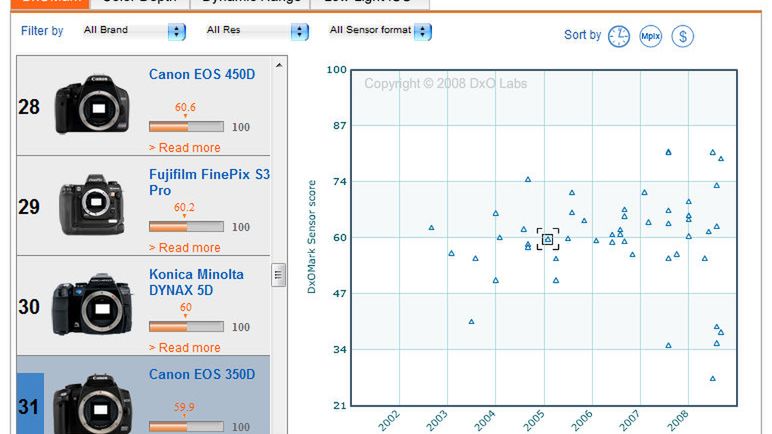772x434 pixels.
Task: Click the score bar for DYNAX 5D
Action: pyautogui.click(x=186, y=327)
